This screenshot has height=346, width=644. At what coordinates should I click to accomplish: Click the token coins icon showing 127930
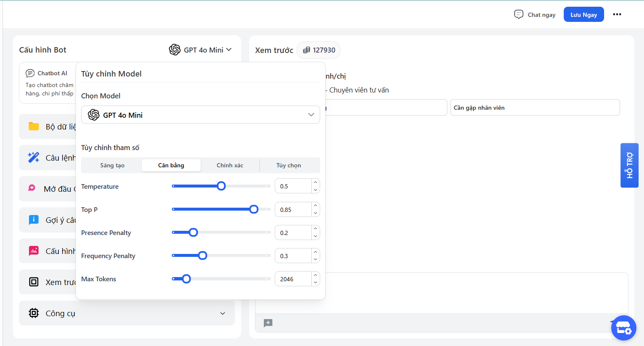pos(307,50)
